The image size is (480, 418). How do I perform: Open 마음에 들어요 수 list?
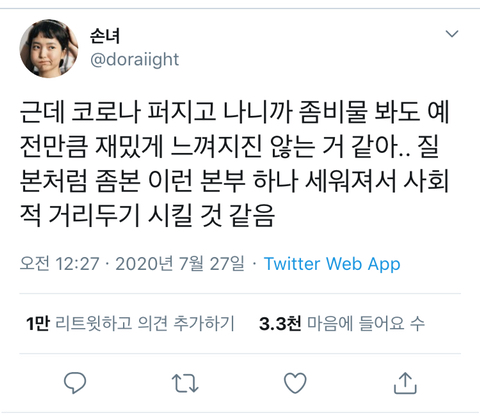[366, 324]
